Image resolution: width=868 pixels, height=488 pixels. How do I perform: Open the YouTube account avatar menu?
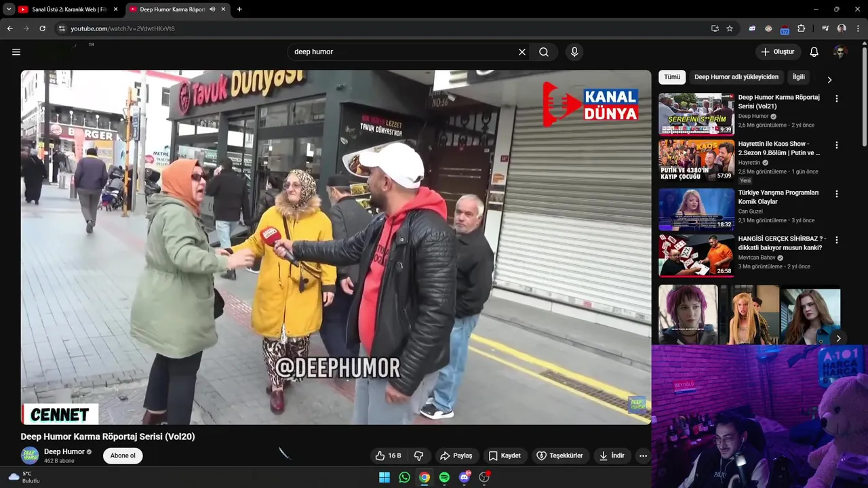(x=840, y=52)
